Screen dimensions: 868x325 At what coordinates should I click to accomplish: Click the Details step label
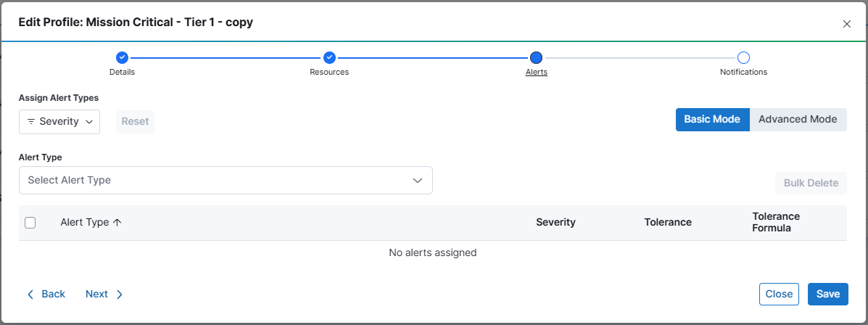coord(122,72)
